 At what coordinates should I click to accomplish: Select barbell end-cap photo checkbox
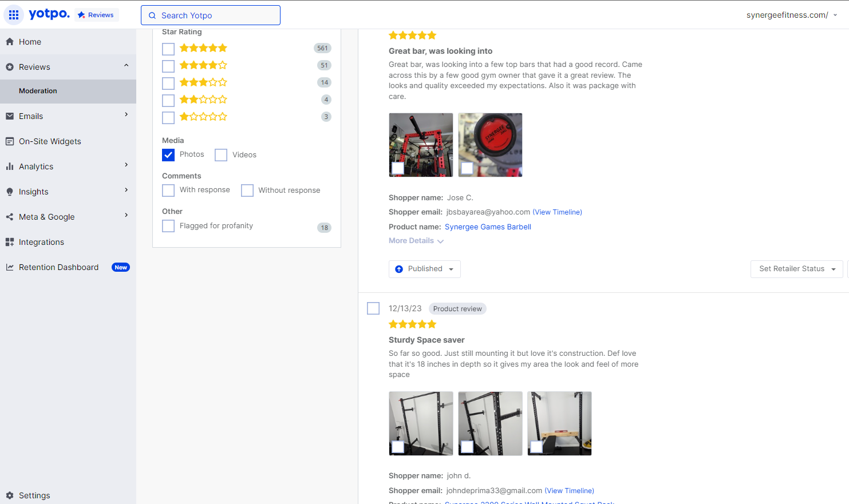pos(467,168)
